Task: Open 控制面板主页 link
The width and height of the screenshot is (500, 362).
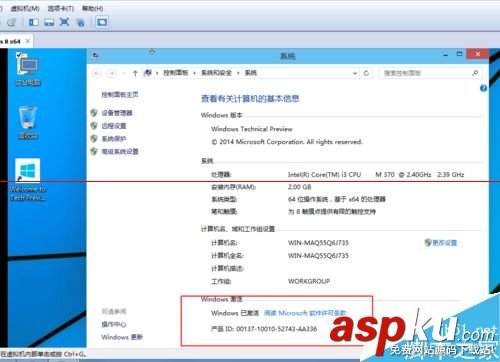Action: [120, 95]
